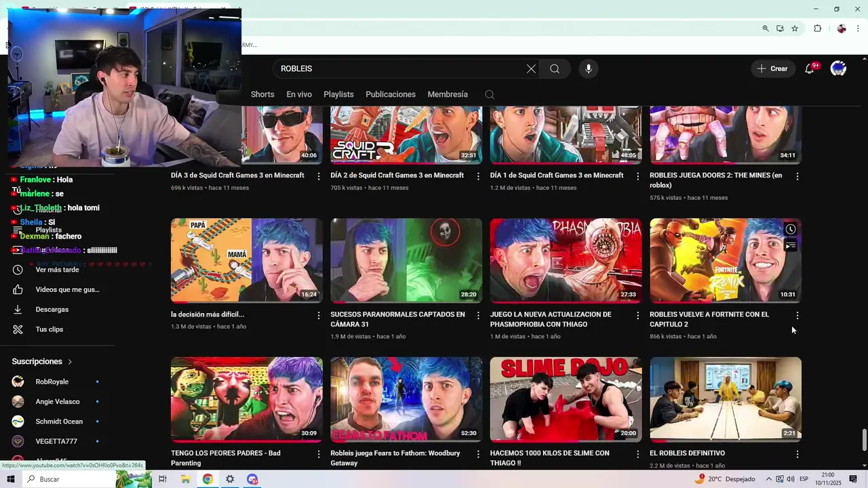
Task: Click the page vertical scrollbar thumb
Action: tap(864, 439)
